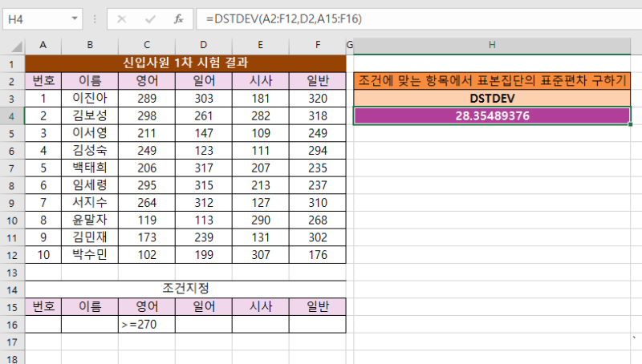Select column A header
The height and width of the screenshot is (364, 642).
point(43,45)
